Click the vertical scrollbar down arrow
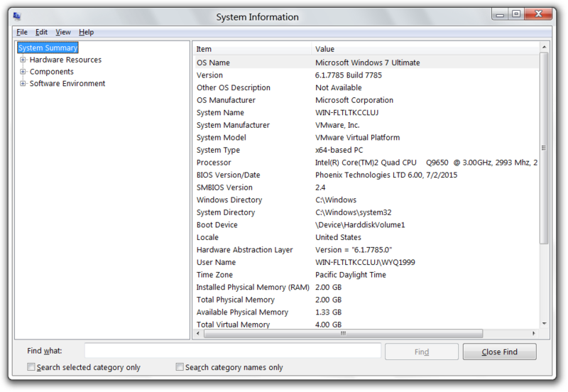The image size is (568, 392). point(544,323)
